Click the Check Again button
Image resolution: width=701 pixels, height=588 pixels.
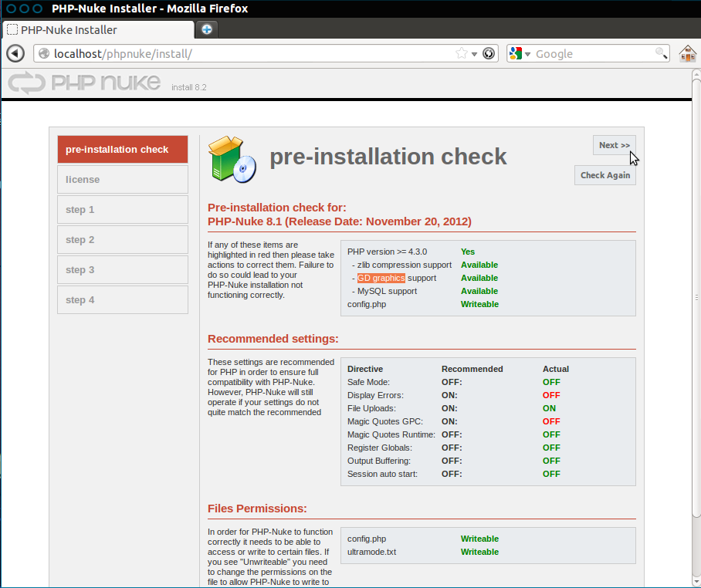point(604,175)
